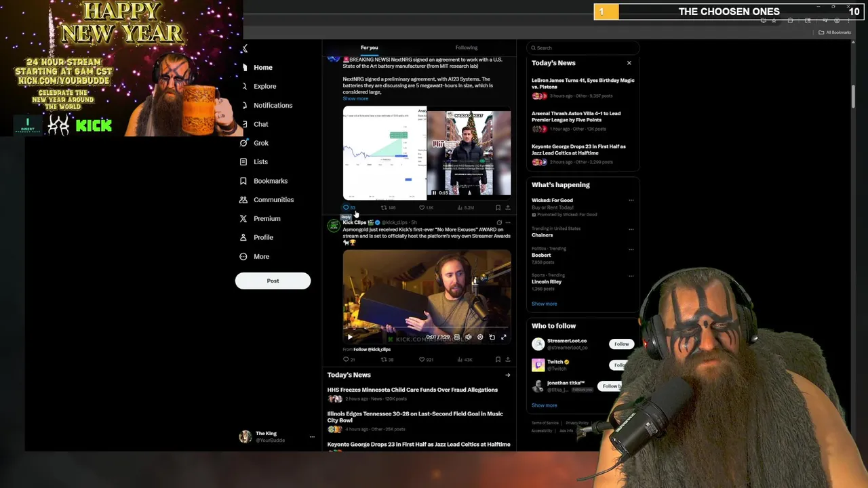
Task: Open the X logo home icon
Action: click(245, 48)
